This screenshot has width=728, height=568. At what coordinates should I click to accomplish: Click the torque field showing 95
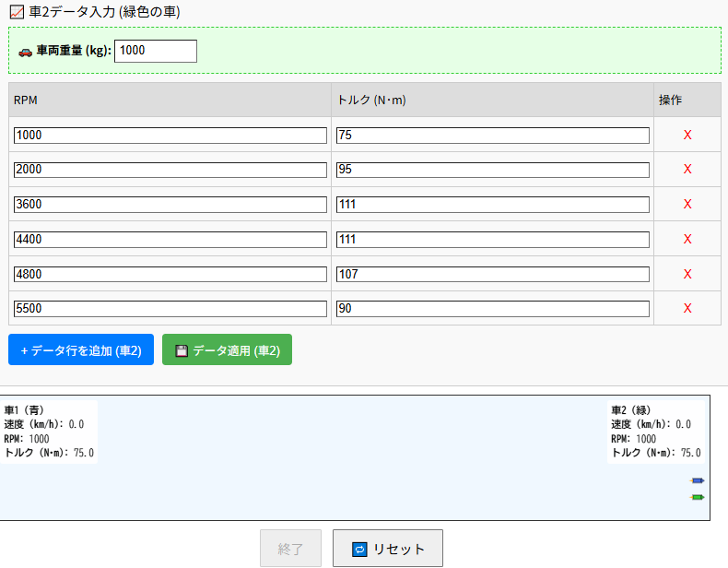492,170
